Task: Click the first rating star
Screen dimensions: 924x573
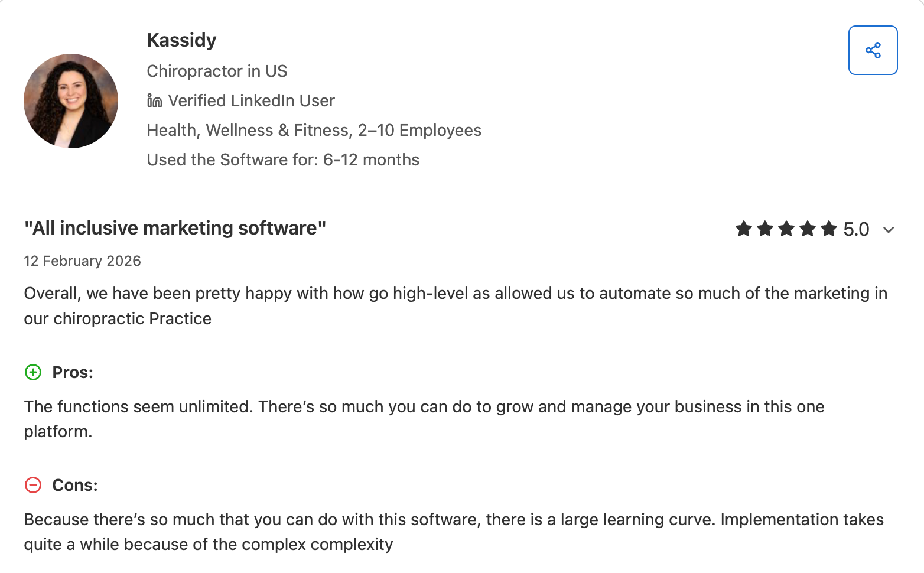Action: (744, 229)
